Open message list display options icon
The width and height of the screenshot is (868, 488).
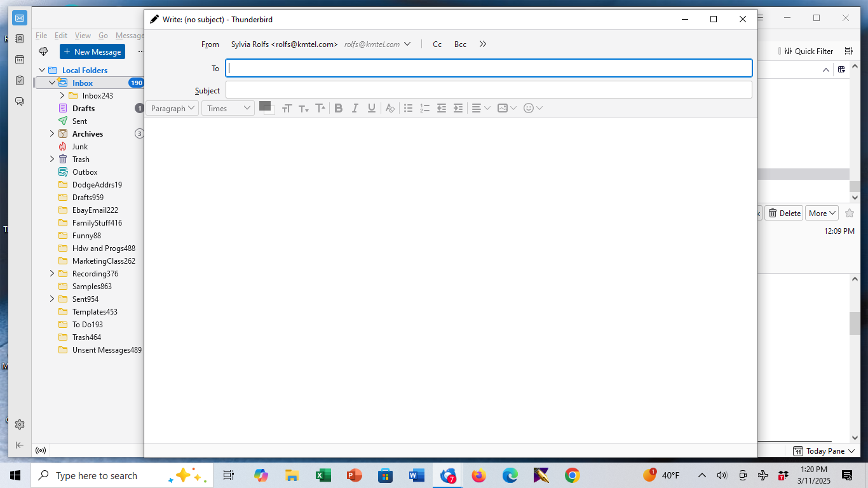[848, 51]
